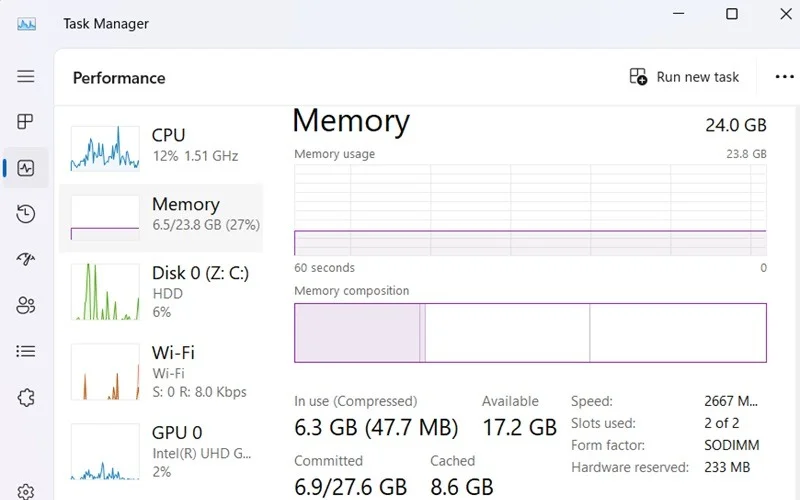Screen dimensions: 800x500
Task: Select the GPU 0 performance entry
Action: pyautogui.click(x=161, y=453)
